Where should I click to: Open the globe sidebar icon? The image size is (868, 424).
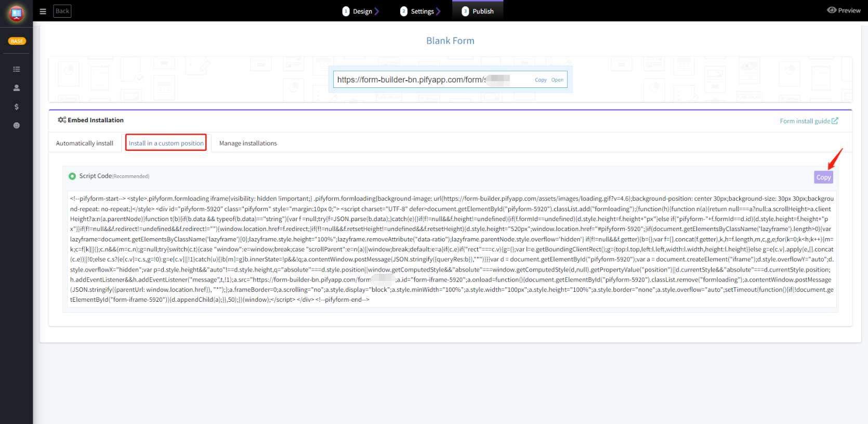coord(17,125)
